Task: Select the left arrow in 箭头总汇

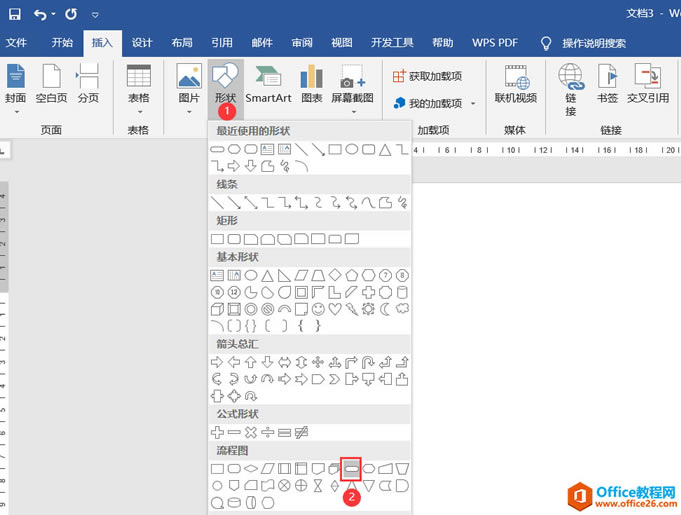Action: click(234, 362)
